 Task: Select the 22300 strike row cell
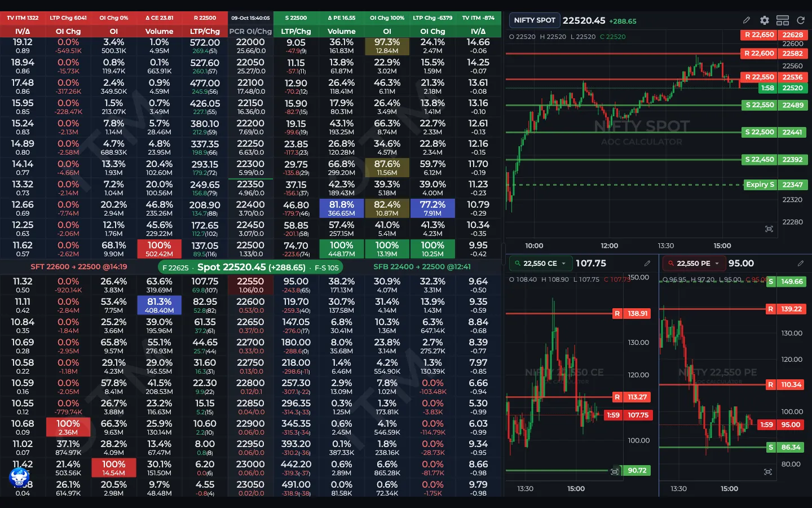point(250,168)
